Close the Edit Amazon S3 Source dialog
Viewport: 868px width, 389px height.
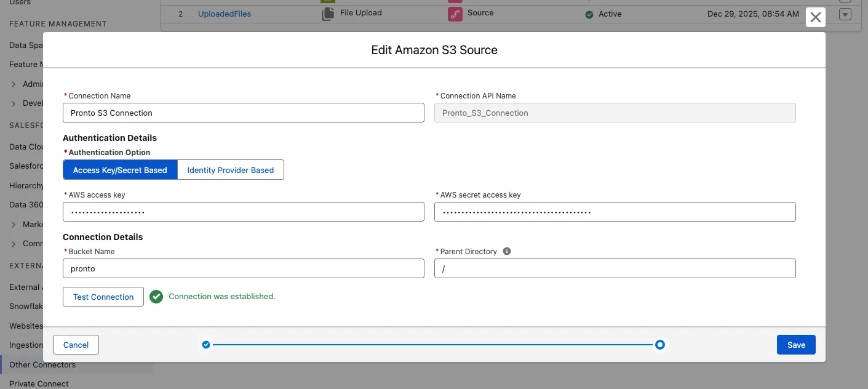[815, 17]
